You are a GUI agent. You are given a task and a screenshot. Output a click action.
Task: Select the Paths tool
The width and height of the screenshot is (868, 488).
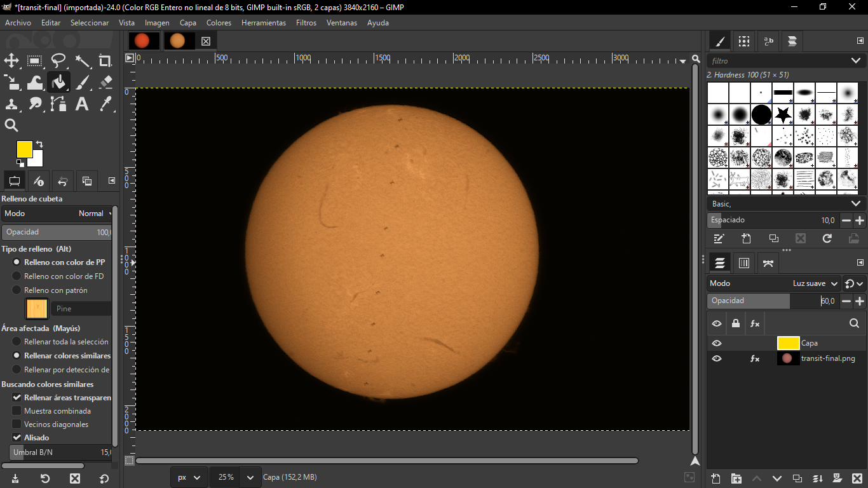(x=58, y=104)
